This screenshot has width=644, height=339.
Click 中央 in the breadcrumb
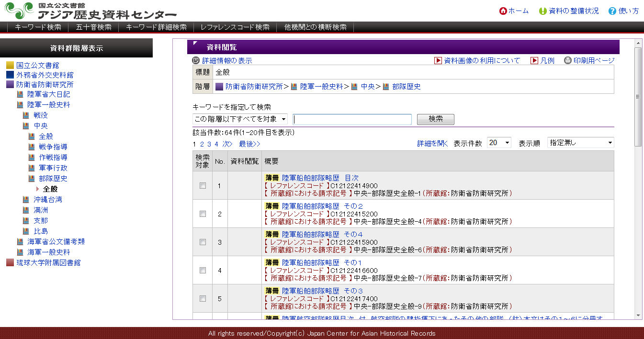click(368, 87)
